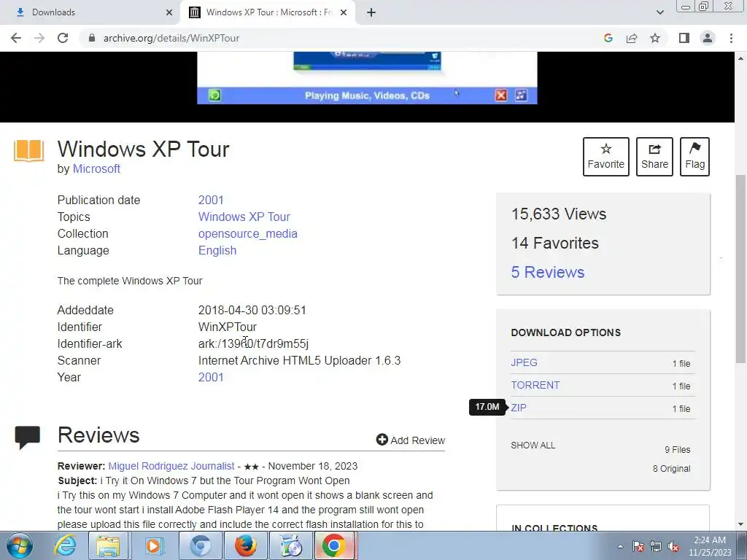Click the green button in the tour player
The image size is (747, 560).
pos(214,96)
